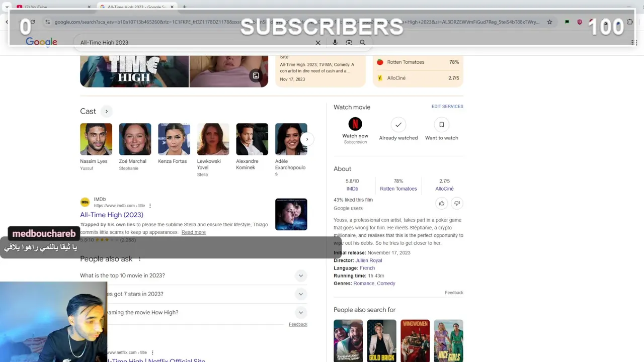Select Lewkowski Yovel cast photo
Image resolution: width=644 pixels, height=362 pixels.
coord(213,139)
